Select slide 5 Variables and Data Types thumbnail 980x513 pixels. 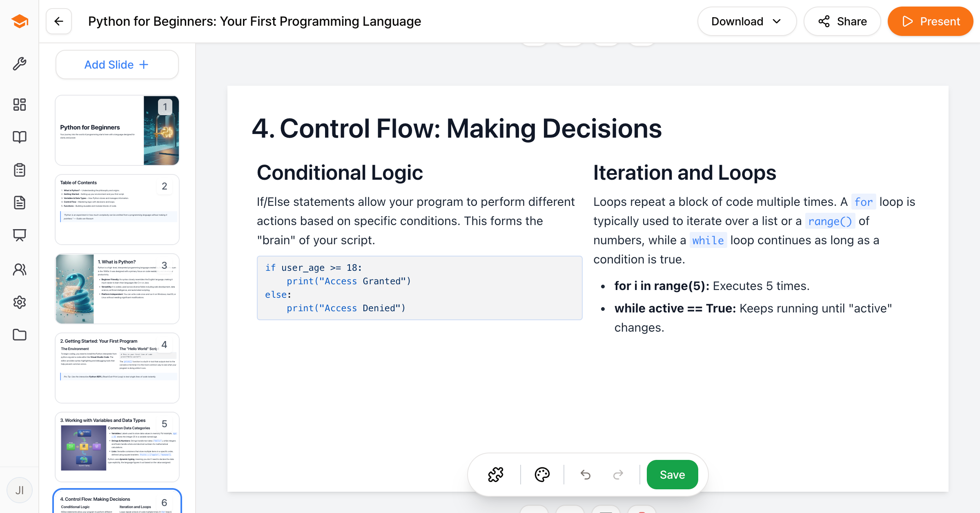[117, 447]
